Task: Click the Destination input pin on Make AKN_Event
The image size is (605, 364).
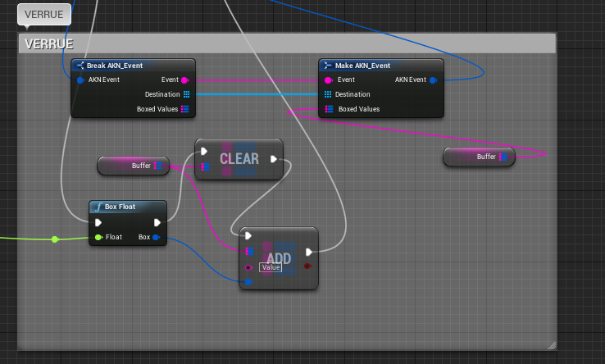Action: [328, 94]
